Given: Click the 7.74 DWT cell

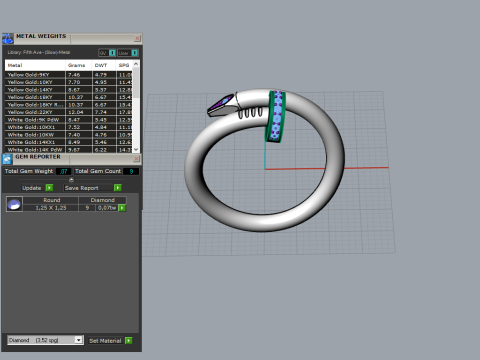Looking at the screenshot, I should pos(104,112).
